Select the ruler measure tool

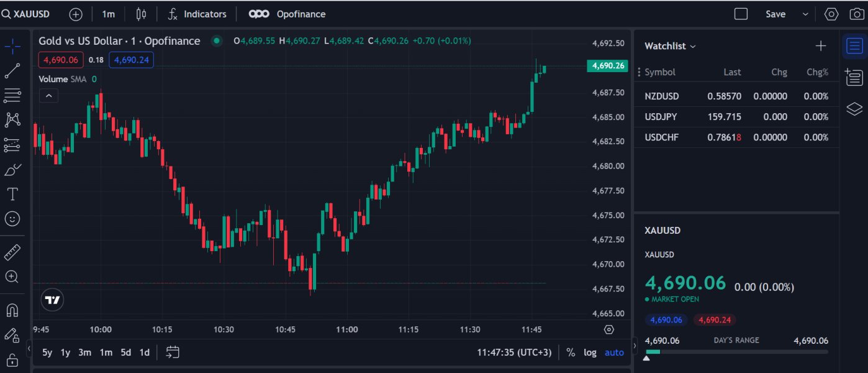pyautogui.click(x=12, y=252)
